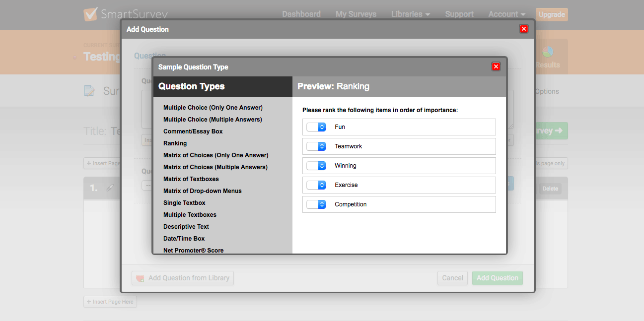Delete question 1
This screenshot has width=644, height=321.
coord(550,189)
